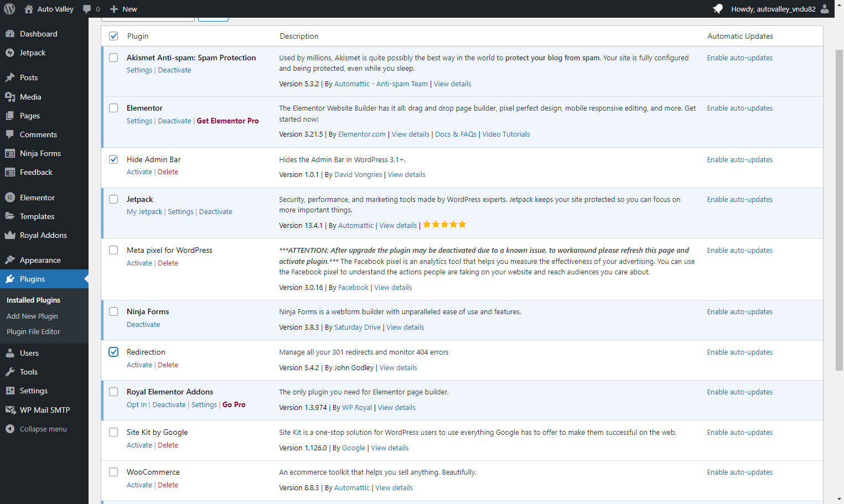This screenshot has height=504, width=844.
Task: Click the Users icon in sidebar
Action: coord(10,353)
